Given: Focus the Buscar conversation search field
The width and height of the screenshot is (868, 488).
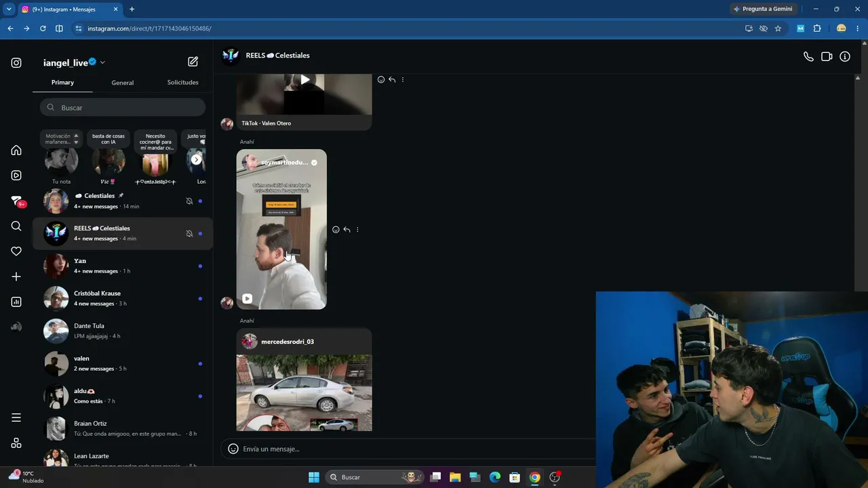Looking at the screenshot, I should point(123,108).
